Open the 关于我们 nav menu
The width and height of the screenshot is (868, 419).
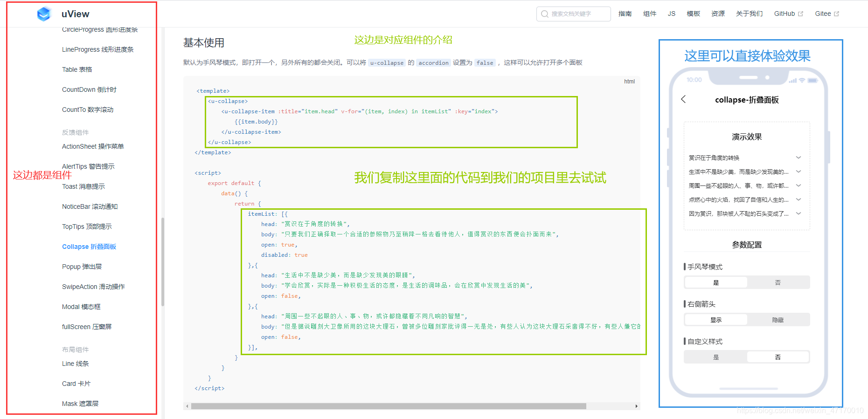pyautogui.click(x=750, y=14)
